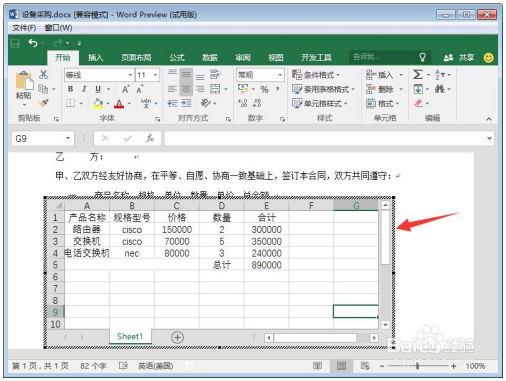Click the zoom slider in the status bar
506x381 pixels.
point(417,366)
